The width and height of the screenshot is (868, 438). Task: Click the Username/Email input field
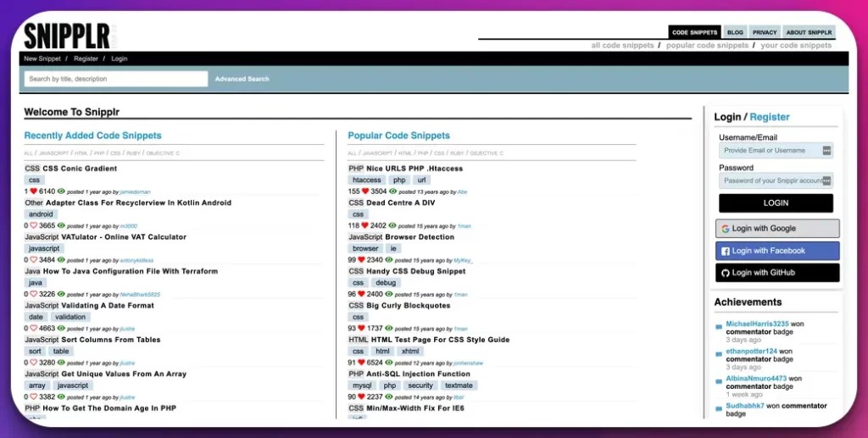tap(776, 151)
